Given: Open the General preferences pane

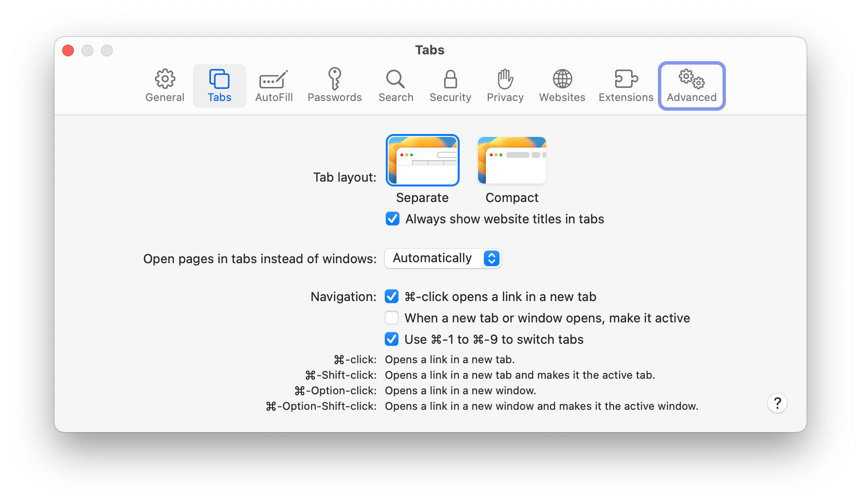Looking at the screenshot, I should (165, 86).
